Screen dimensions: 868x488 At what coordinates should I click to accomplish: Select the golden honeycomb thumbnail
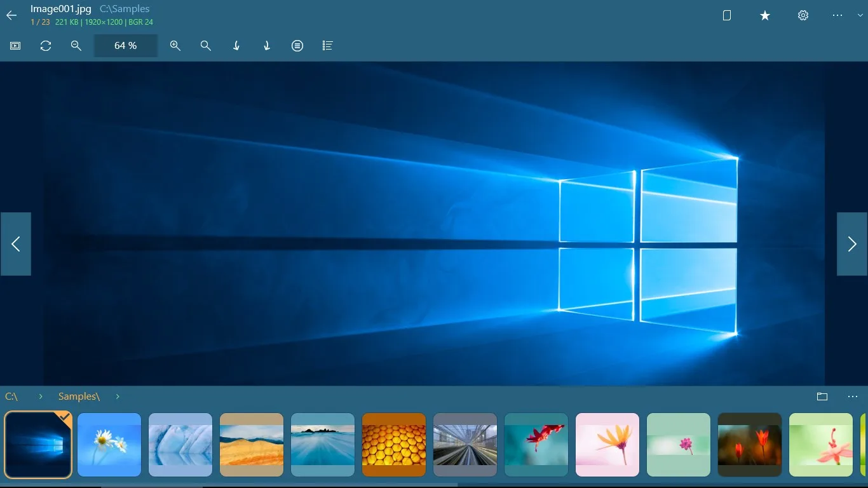coord(394,445)
